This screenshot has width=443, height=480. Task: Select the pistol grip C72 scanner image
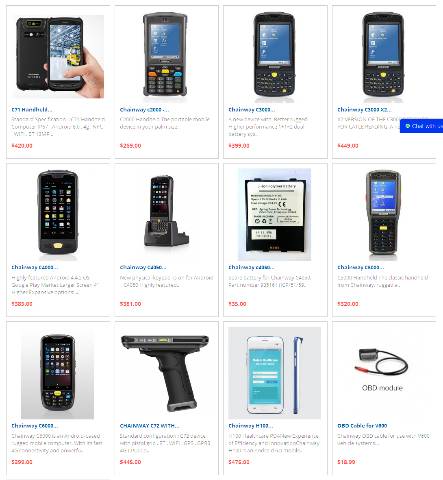point(165,373)
